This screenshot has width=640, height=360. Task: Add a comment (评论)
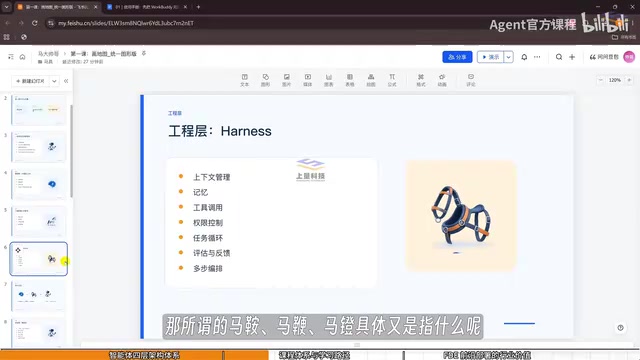471,80
